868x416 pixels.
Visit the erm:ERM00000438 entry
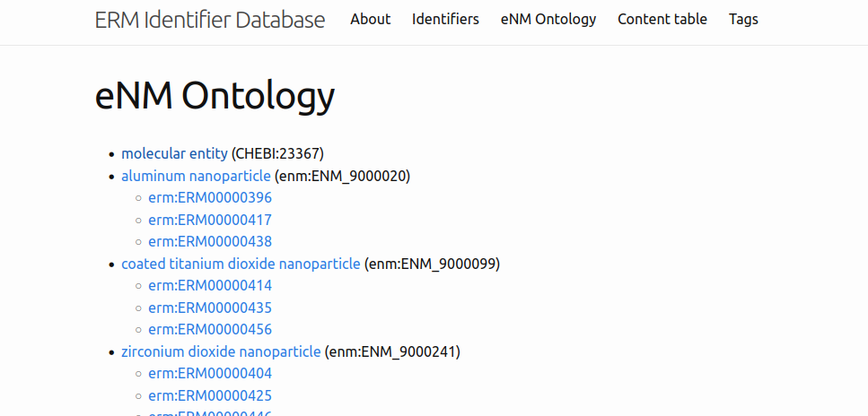(210, 241)
